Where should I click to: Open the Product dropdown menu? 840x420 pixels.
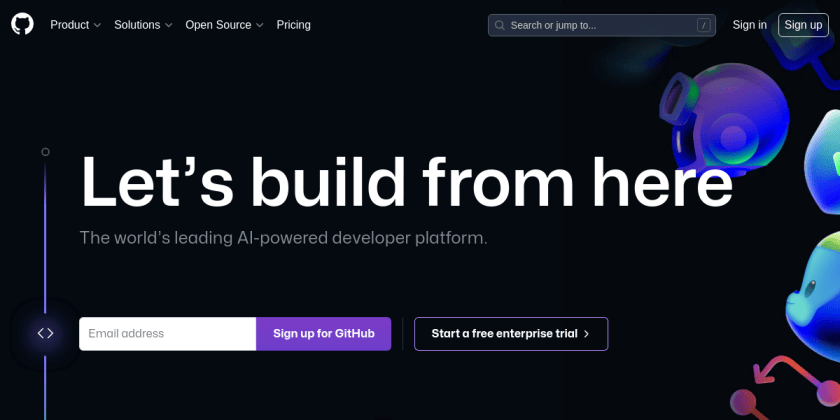tap(76, 25)
